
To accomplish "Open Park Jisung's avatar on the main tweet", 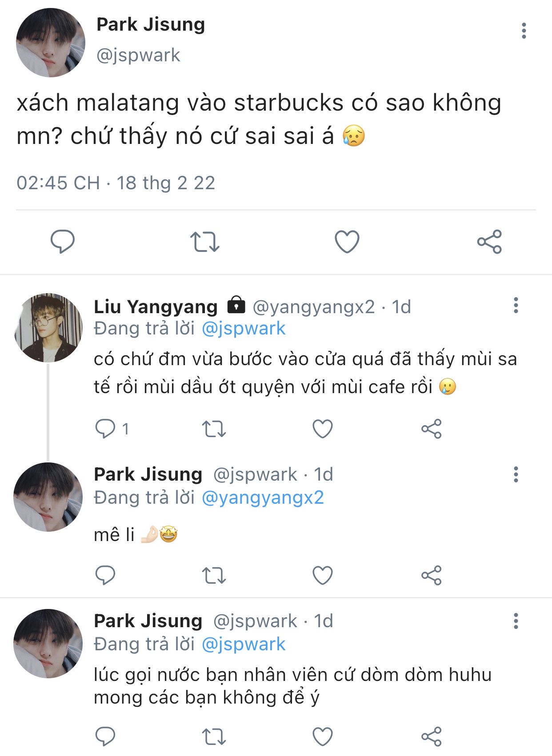I will tap(50, 43).
